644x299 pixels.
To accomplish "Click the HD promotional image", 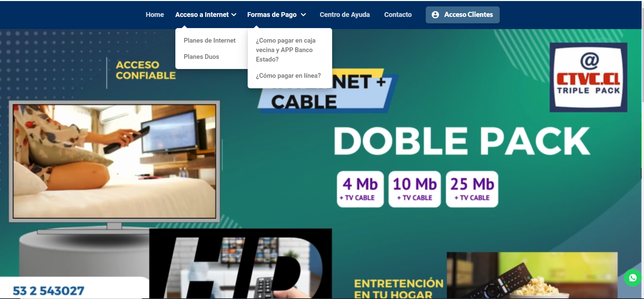I will (x=241, y=263).
